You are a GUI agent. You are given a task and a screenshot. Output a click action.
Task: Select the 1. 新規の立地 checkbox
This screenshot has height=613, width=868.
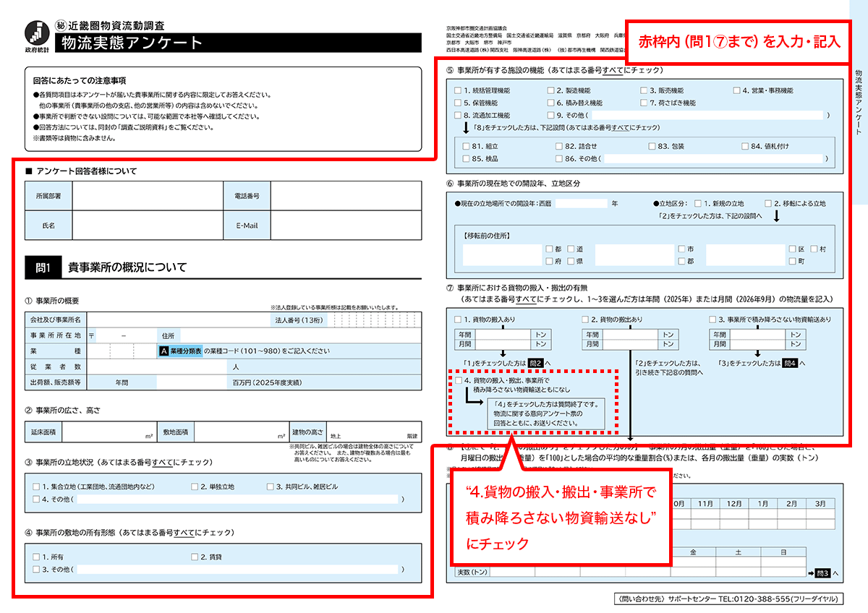(x=698, y=204)
